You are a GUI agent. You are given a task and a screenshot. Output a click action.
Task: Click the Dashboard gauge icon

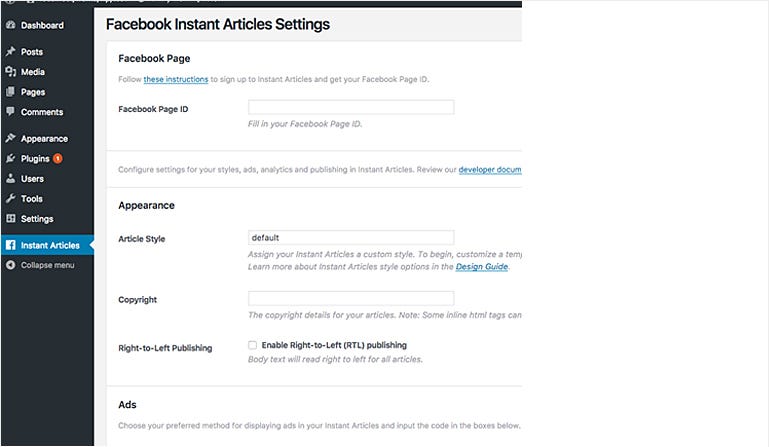(10, 25)
